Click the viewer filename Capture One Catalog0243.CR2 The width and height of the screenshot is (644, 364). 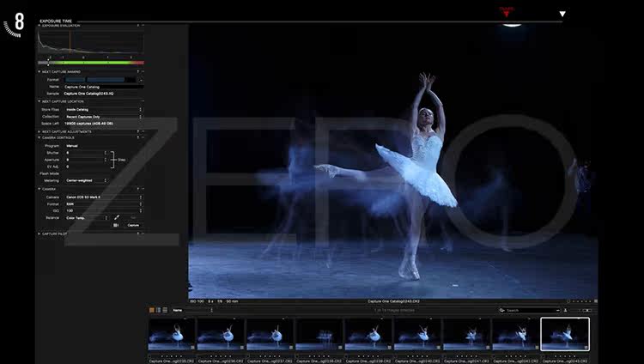(x=393, y=301)
